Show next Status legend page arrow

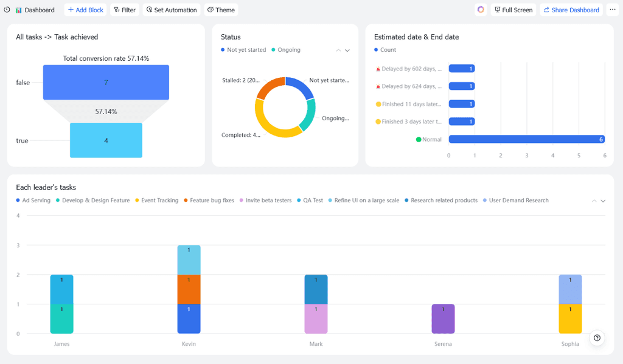tap(347, 50)
